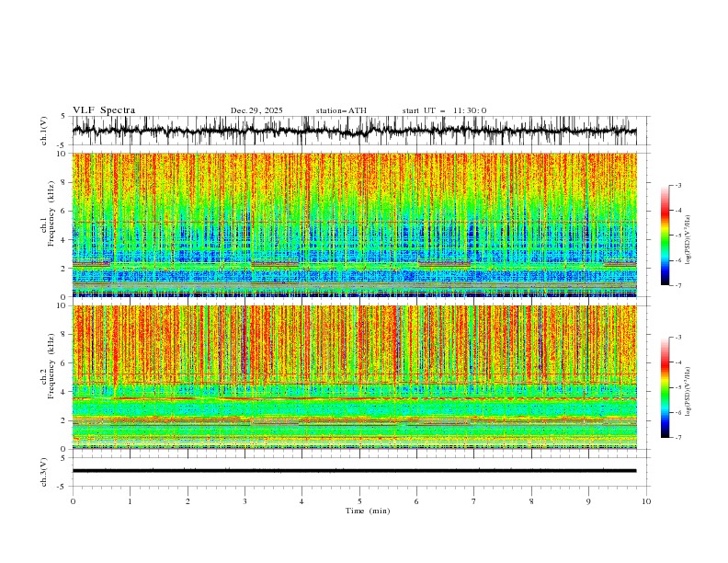Click inside the ch.1 spectrogram panel
Screen dimensions: 728x563
[354, 224]
